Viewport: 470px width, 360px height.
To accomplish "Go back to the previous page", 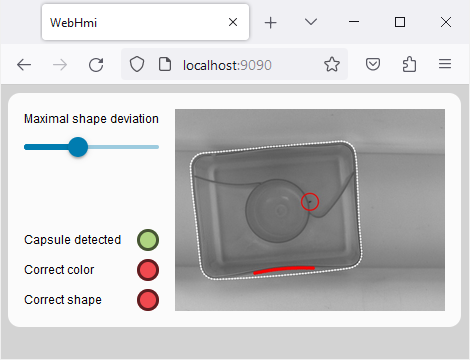I will click(24, 65).
